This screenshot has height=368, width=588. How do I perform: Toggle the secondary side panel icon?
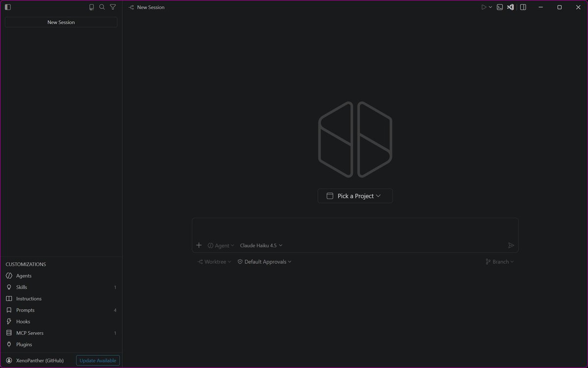point(523,7)
